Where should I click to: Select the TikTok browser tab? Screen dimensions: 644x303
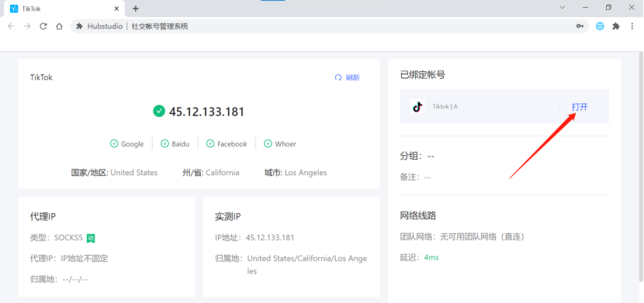tap(64, 9)
